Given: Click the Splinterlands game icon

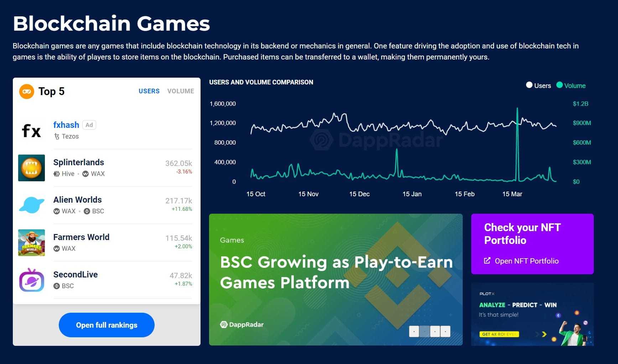Looking at the screenshot, I should coord(31,168).
